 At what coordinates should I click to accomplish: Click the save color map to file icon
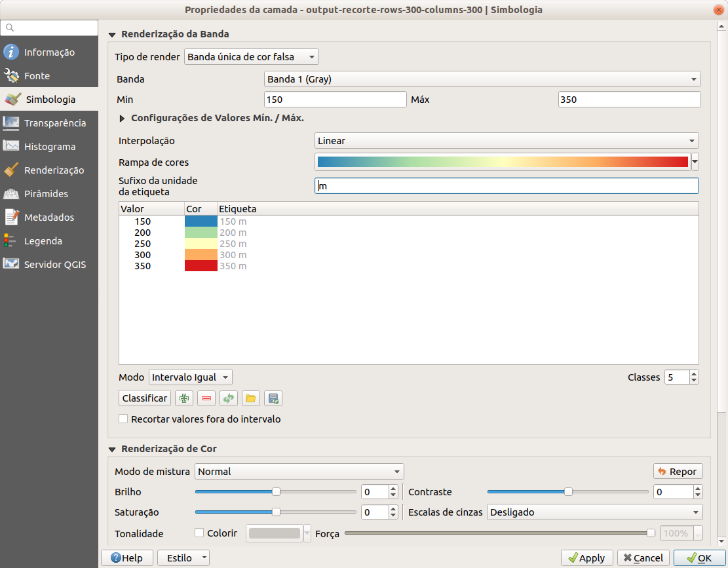pyautogui.click(x=273, y=398)
